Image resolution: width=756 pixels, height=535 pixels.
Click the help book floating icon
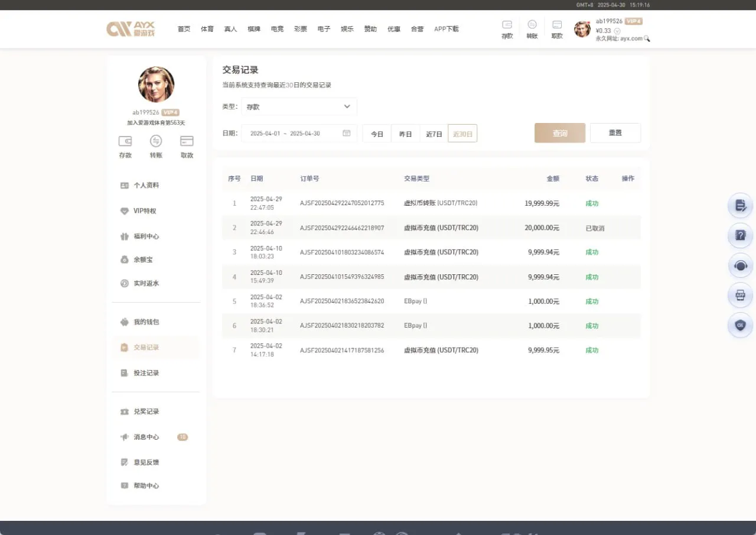pos(740,235)
